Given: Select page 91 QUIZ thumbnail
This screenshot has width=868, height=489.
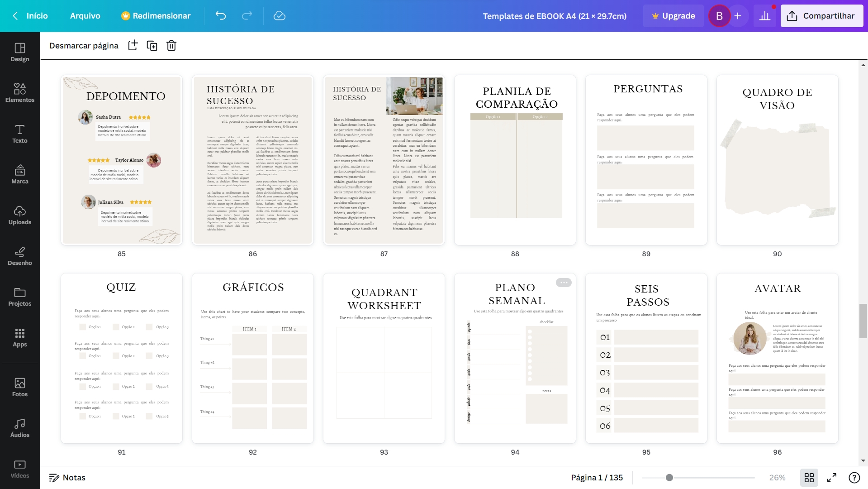Looking at the screenshot, I should tap(122, 359).
